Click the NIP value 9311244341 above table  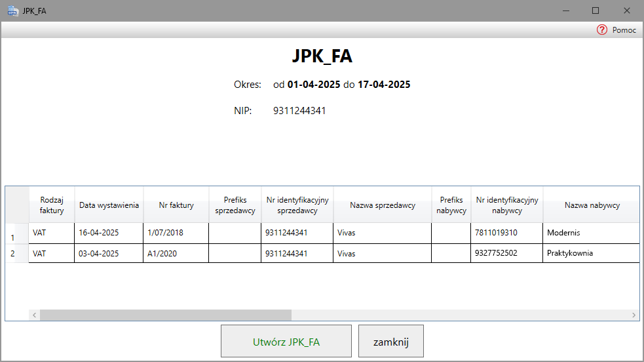coord(299,111)
